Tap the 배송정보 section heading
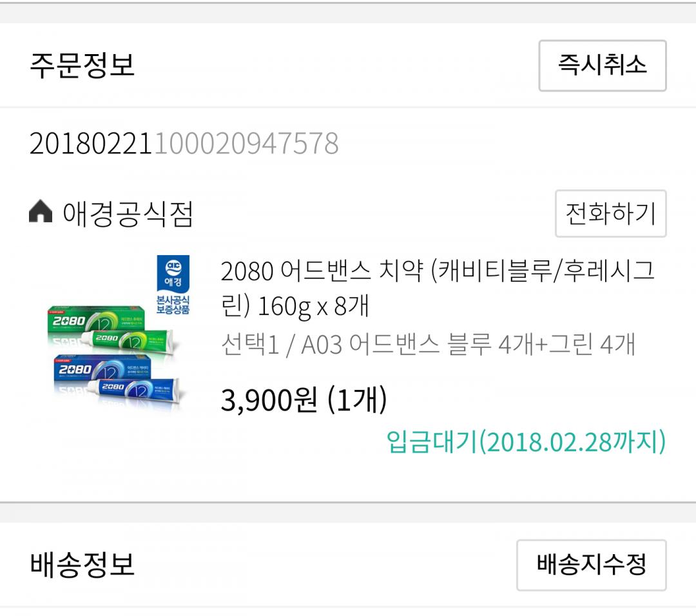The image size is (696, 616). (x=82, y=565)
